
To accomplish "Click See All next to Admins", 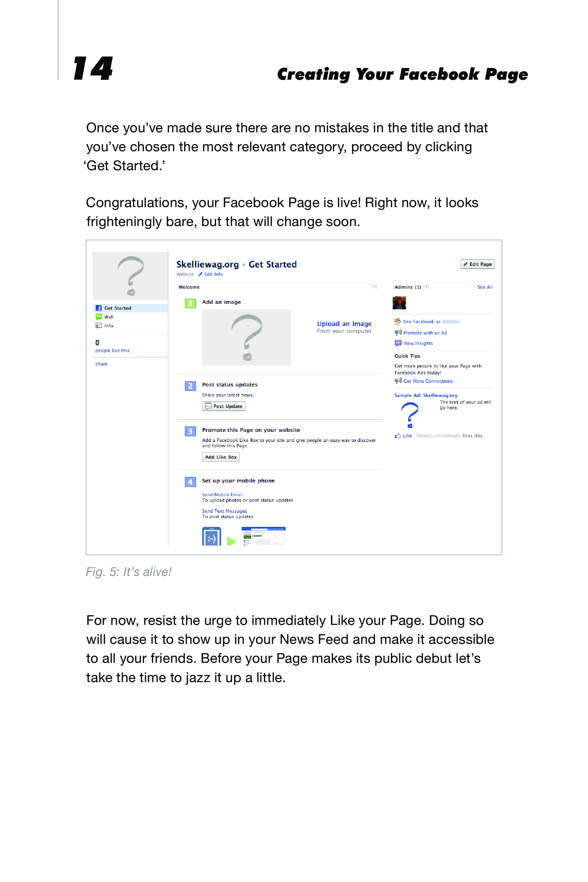I will coord(484,287).
